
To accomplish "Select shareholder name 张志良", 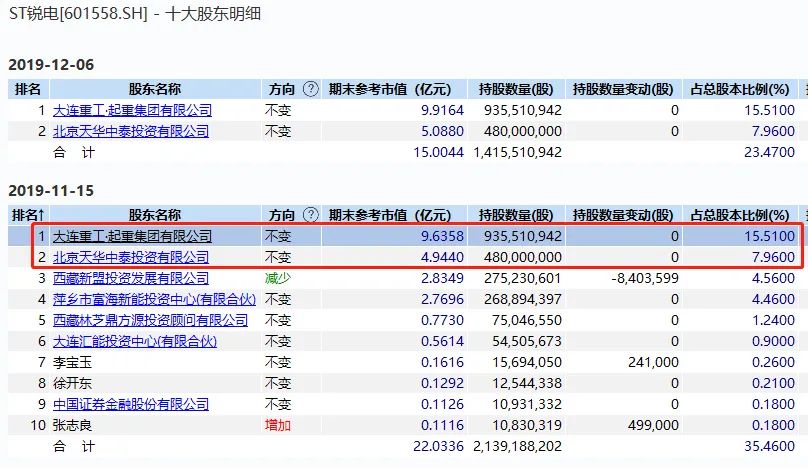I will coord(72,425).
